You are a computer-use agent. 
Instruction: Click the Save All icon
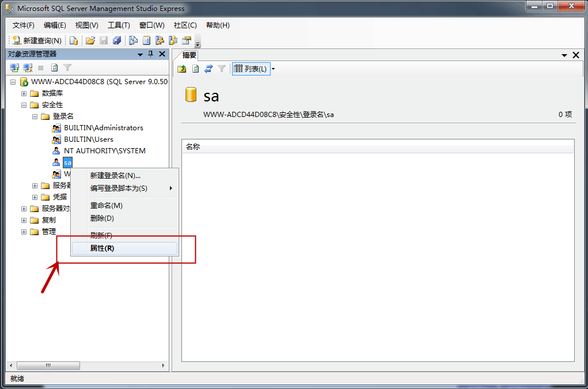coord(117,40)
